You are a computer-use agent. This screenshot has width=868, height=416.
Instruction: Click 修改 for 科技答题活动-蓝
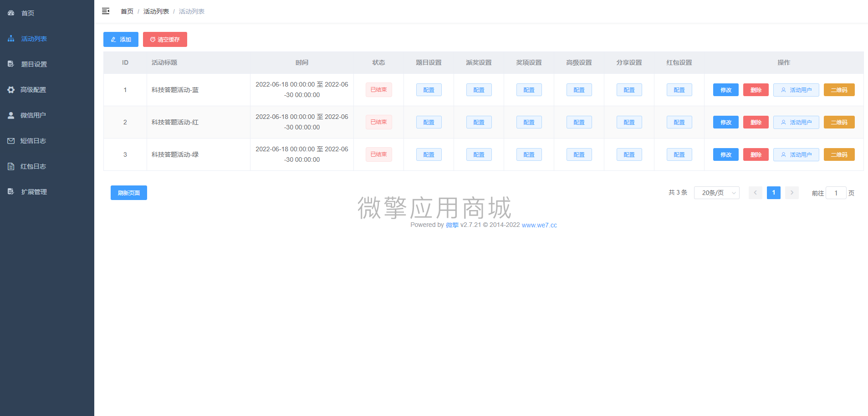[726, 90]
